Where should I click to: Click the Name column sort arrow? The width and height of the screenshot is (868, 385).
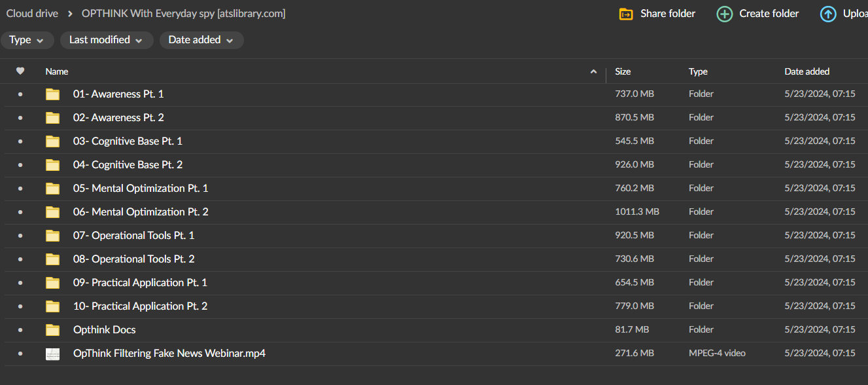coord(593,71)
